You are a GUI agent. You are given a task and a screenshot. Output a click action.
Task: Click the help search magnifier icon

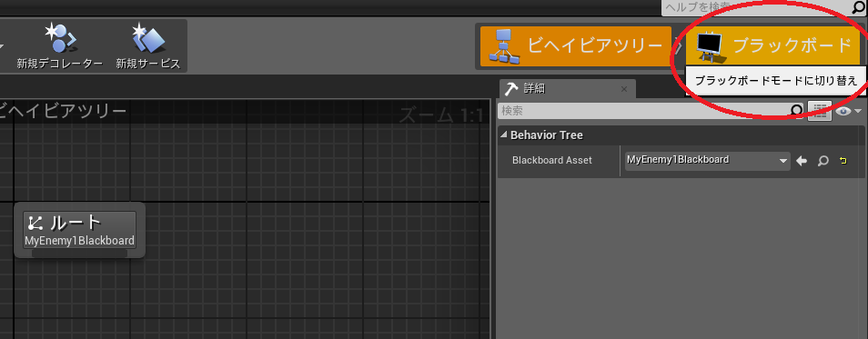(860, 7)
